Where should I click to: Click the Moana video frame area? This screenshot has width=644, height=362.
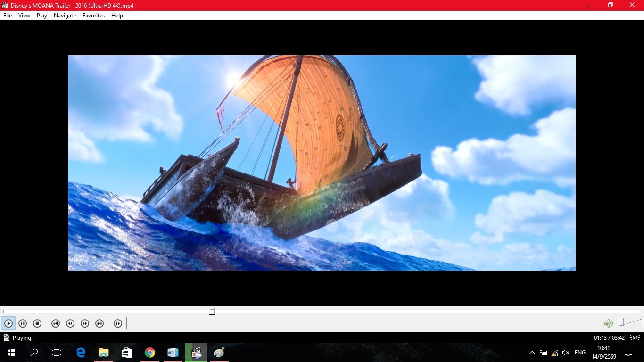(x=322, y=163)
